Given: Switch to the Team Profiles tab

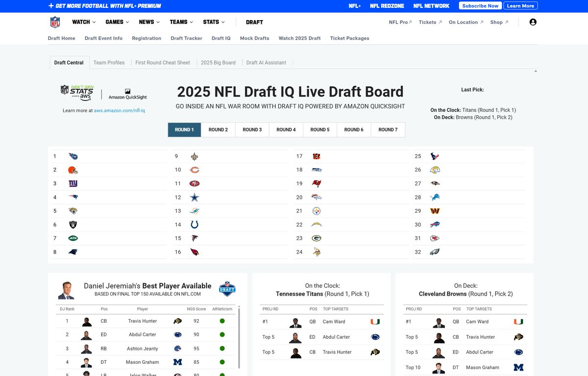Looking at the screenshot, I should 109,63.
